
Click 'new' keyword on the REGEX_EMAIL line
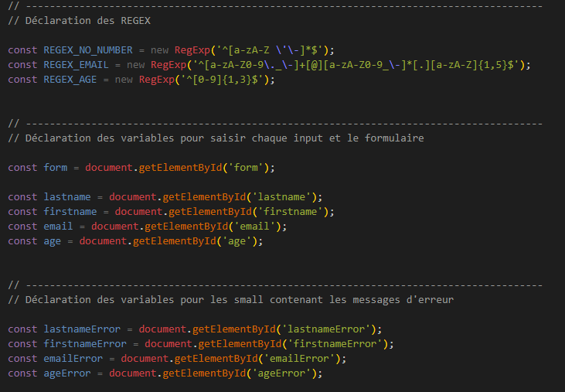[135, 65]
